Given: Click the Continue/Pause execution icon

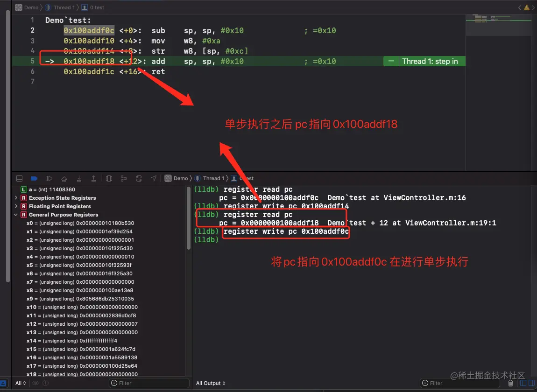Looking at the screenshot, I should click(48, 178).
